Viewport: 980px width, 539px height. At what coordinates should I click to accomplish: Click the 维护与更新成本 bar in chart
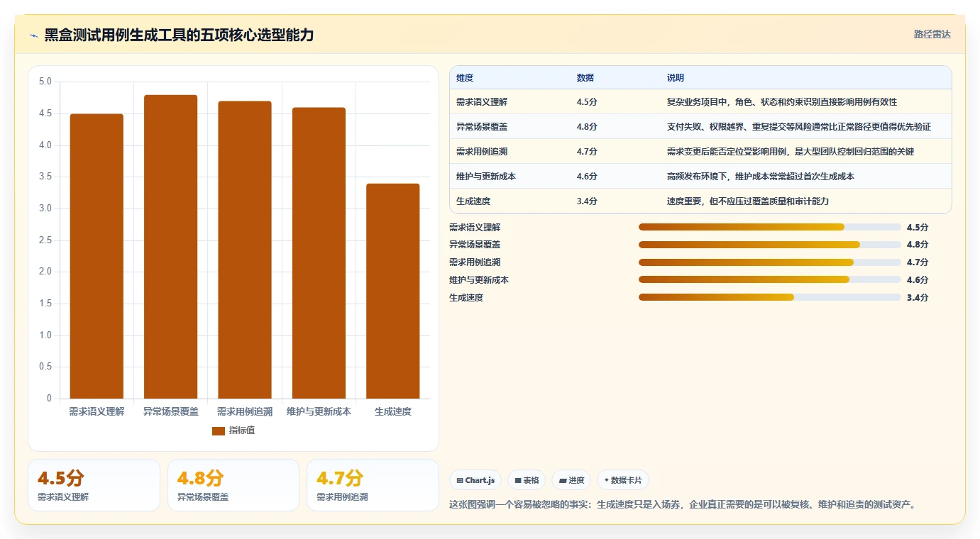319,253
